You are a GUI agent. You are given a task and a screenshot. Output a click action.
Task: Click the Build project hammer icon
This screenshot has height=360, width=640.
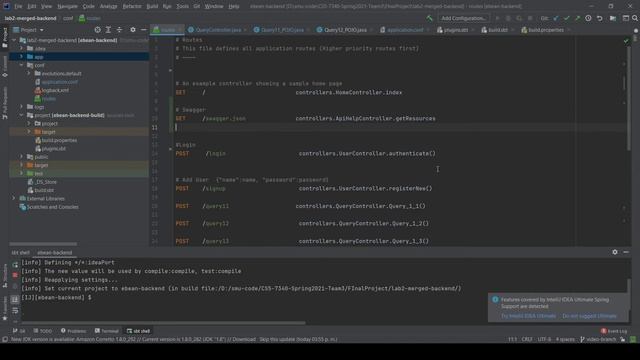click(429, 18)
